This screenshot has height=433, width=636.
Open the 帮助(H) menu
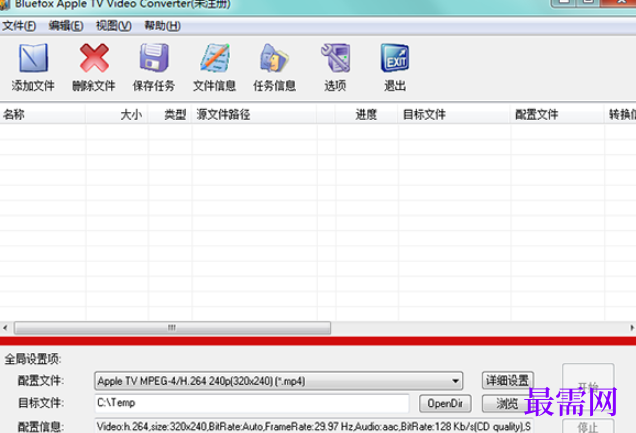point(162,26)
